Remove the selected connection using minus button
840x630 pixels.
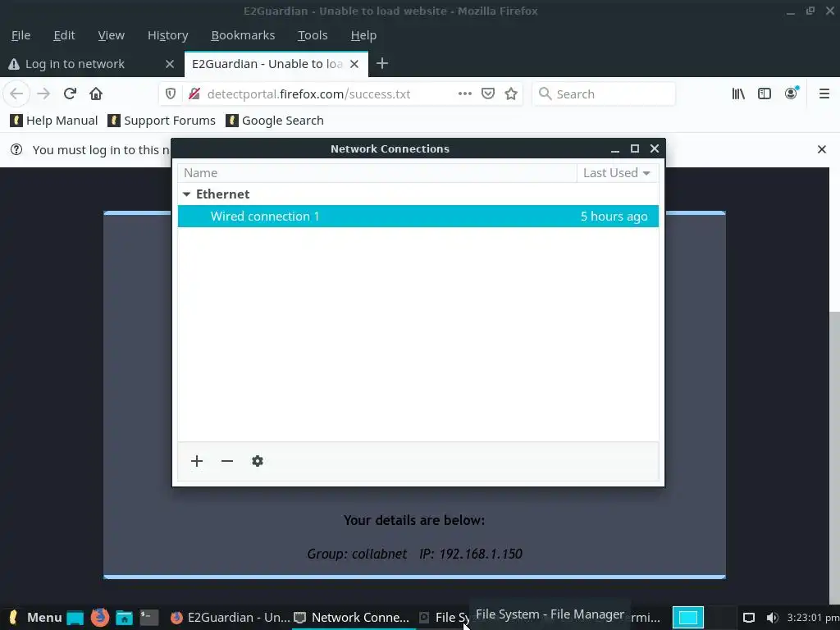227,461
